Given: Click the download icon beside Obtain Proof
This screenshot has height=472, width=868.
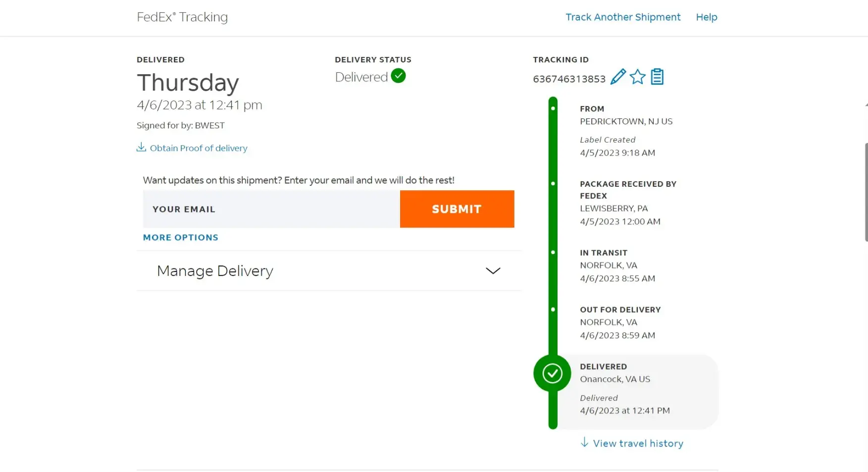Looking at the screenshot, I should 141,148.
